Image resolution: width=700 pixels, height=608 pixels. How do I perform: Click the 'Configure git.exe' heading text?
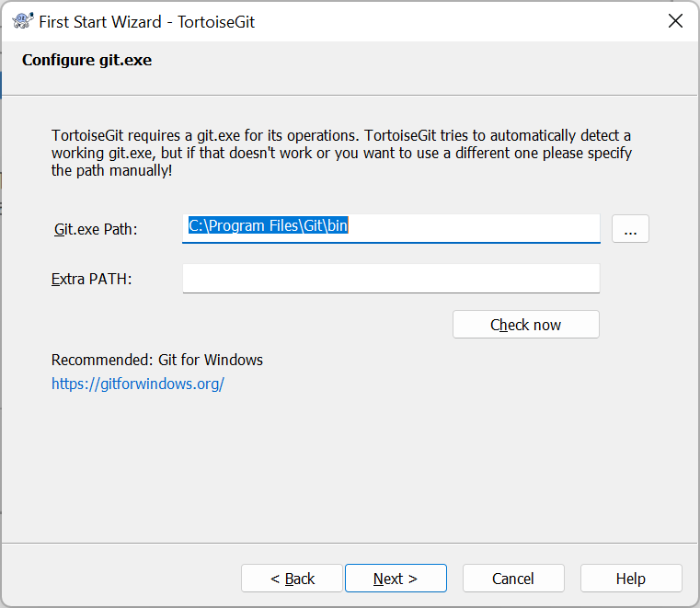click(87, 61)
